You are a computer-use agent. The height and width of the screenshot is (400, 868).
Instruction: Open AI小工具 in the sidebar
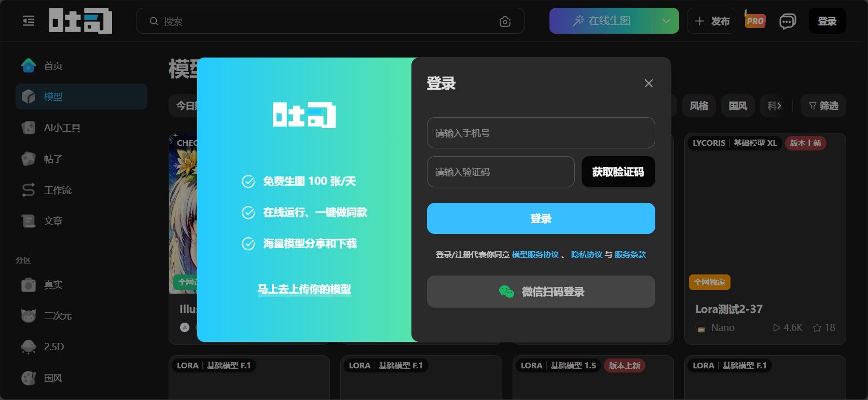click(81, 128)
